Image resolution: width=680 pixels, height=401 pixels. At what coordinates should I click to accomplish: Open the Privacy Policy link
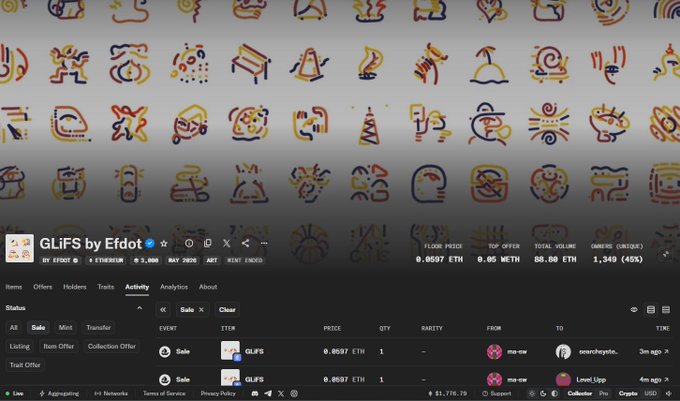click(x=218, y=394)
